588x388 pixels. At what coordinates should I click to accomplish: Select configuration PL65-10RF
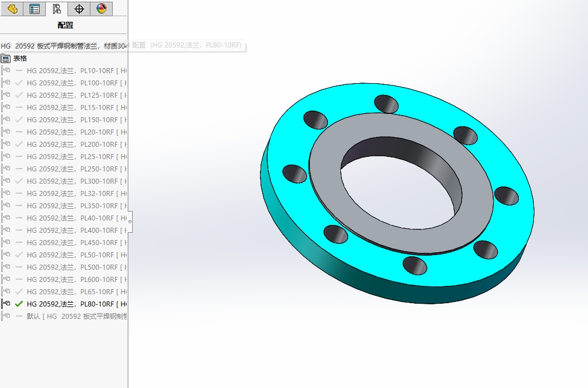76,291
